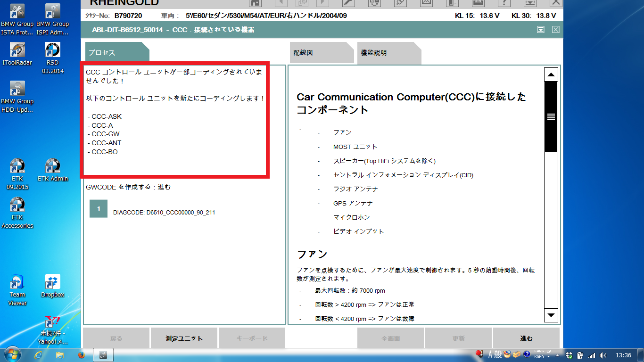644x362 pixels.
Task: Open the language bar options dropdown arrow
Action: point(548,357)
